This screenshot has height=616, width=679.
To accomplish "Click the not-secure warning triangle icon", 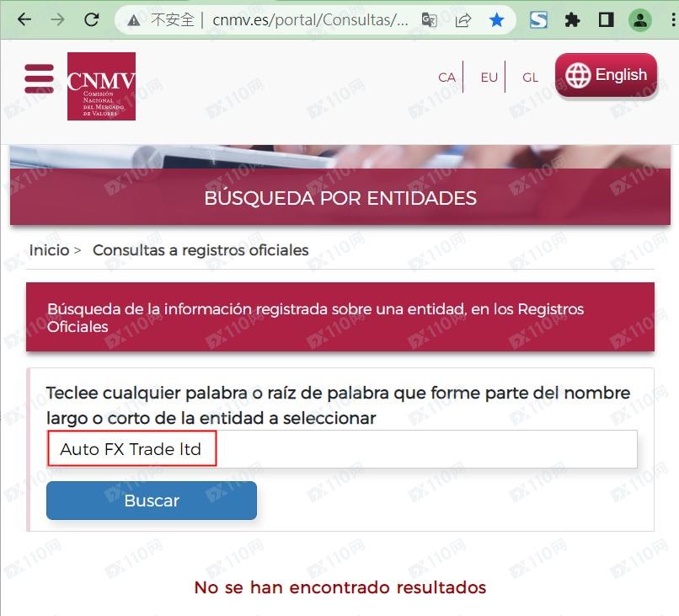I will coord(134,20).
